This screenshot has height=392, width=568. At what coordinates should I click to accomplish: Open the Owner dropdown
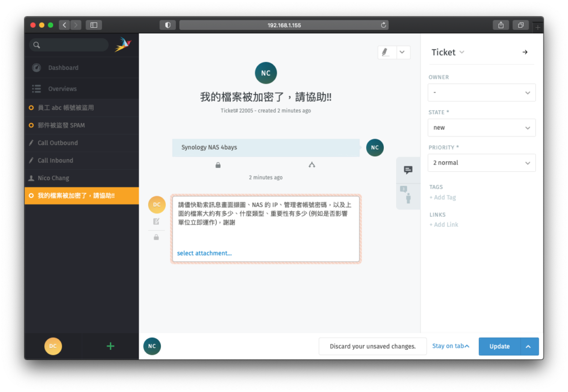point(481,93)
